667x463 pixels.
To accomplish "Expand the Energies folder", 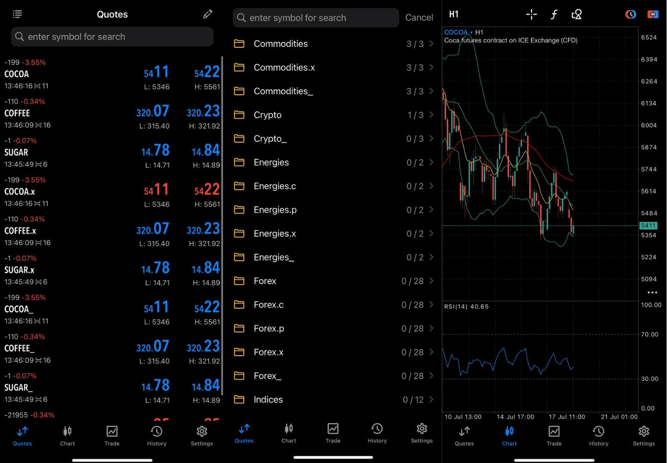I will pos(334,163).
